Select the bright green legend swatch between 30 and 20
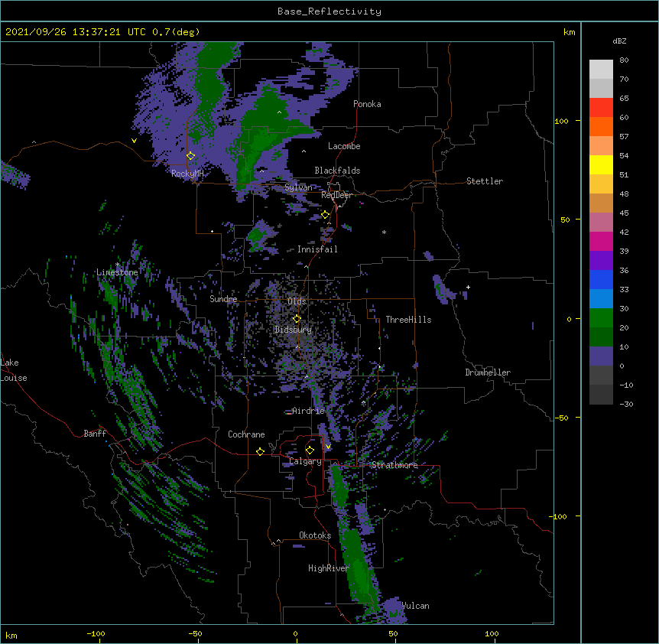The width and height of the screenshot is (659, 644). pyautogui.click(x=601, y=318)
